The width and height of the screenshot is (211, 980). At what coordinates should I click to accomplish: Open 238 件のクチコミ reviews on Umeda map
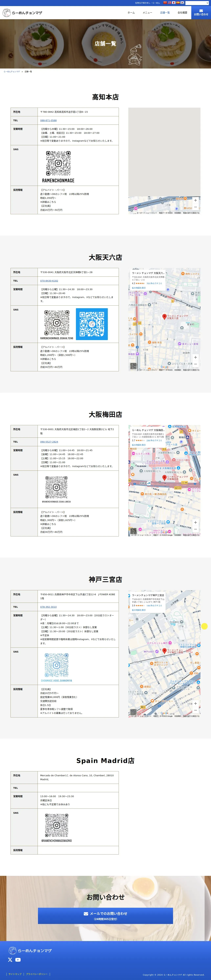(x=154, y=440)
